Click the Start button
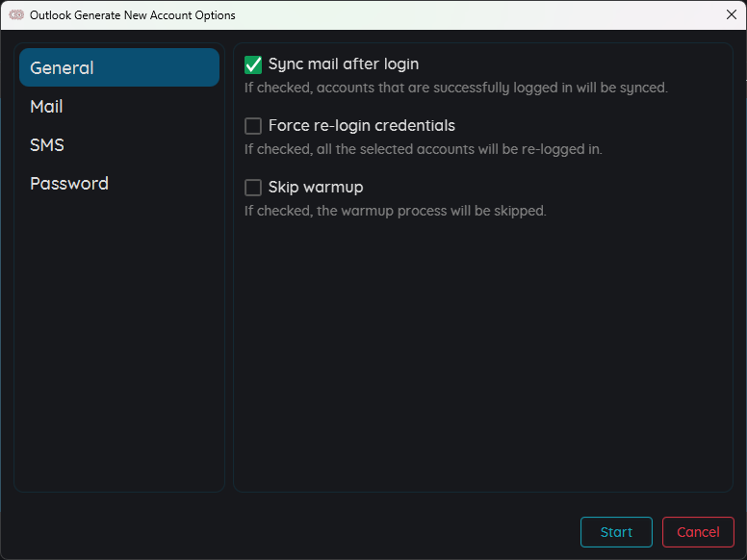747x560 pixels. click(x=616, y=532)
